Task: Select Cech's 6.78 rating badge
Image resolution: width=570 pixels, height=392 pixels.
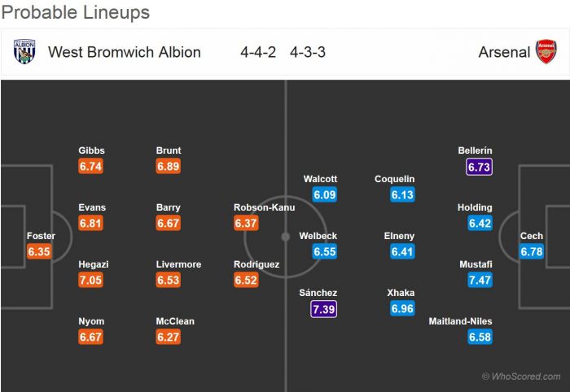Action: (x=532, y=252)
